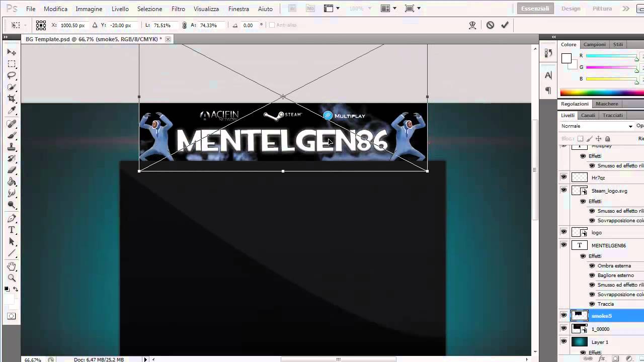Toggle Bagliore esterno effect visibility
The width and height of the screenshot is (644, 362).
point(592,276)
